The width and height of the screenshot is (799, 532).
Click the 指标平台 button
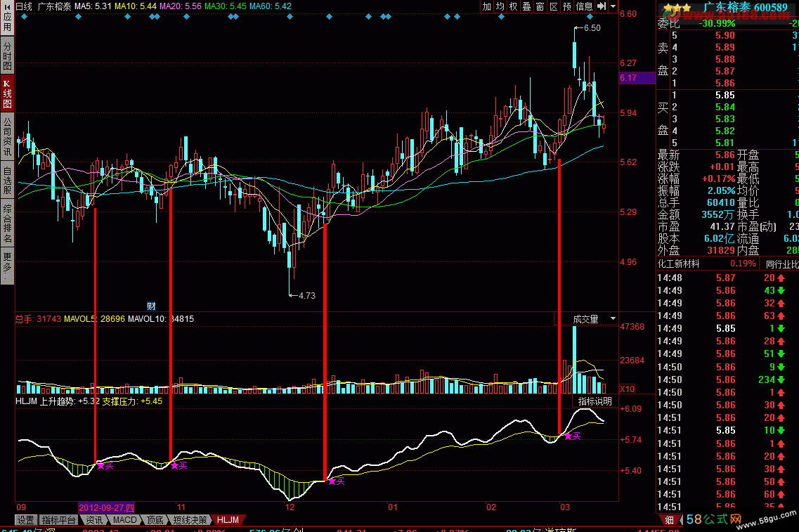tap(58, 520)
